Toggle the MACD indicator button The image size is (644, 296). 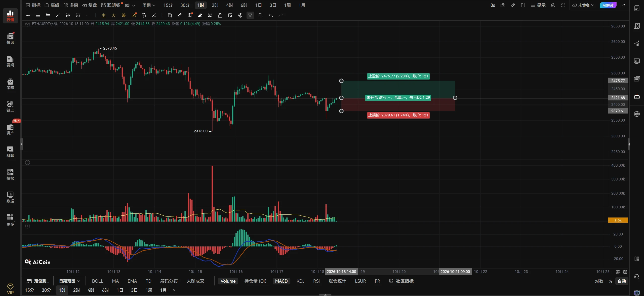tap(281, 281)
